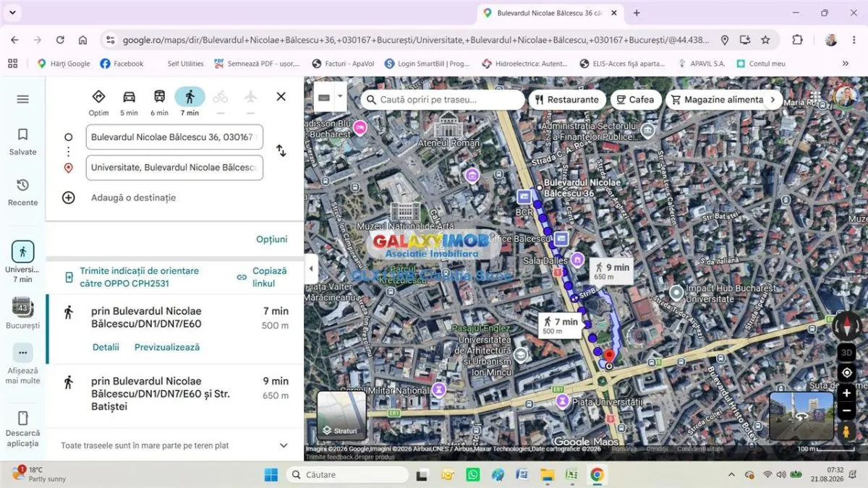868x488 pixels.
Task: Switch to driving mode 5 min
Action: click(x=129, y=102)
